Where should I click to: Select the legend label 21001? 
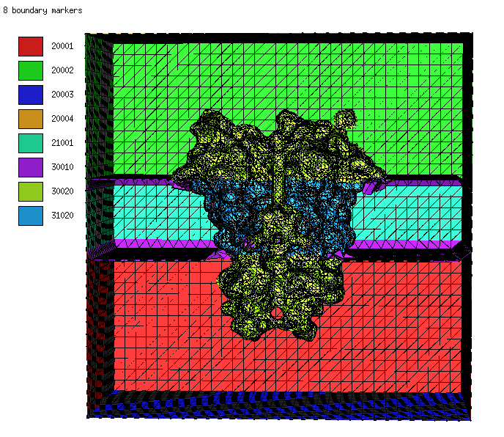[62, 143]
